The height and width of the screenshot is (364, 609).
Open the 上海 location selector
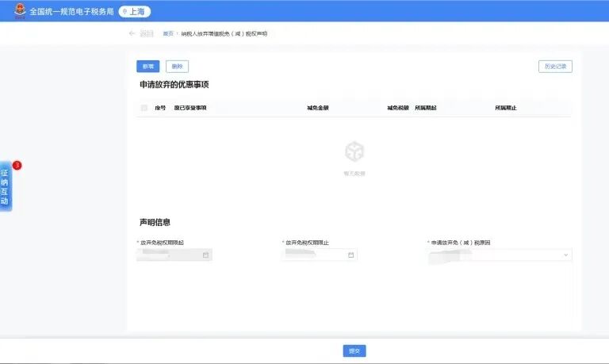pyautogui.click(x=134, y=12)
